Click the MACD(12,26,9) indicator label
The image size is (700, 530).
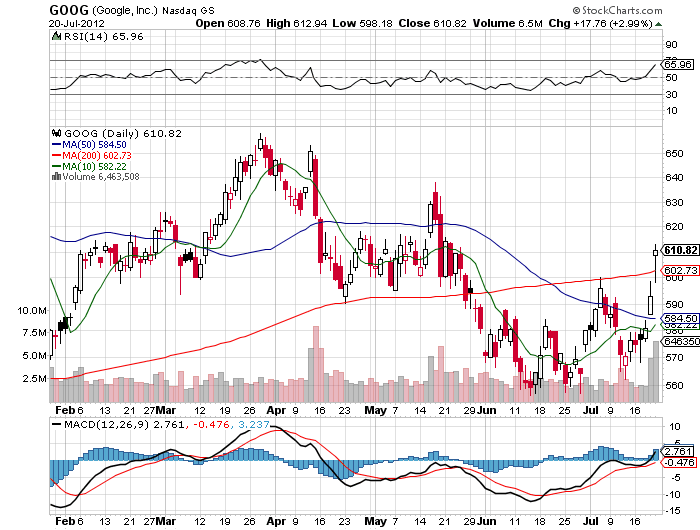pos(106,424)
